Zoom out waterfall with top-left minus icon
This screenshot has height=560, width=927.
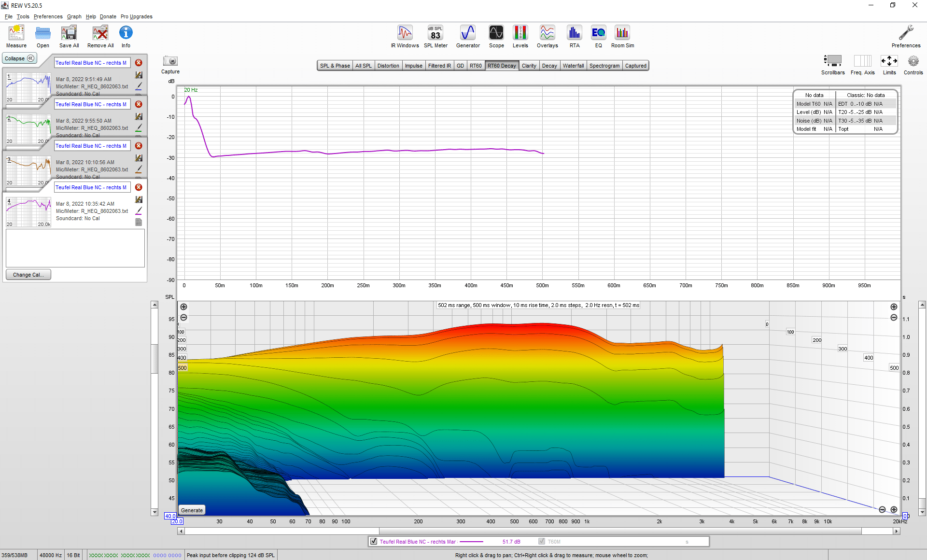click(x=183, y=318)
